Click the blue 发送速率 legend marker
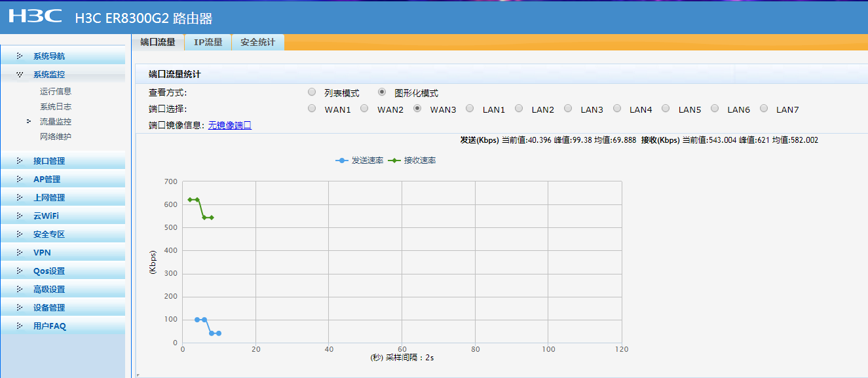The image size is (868, 378). pyautogui.click(x=341, y=161)
